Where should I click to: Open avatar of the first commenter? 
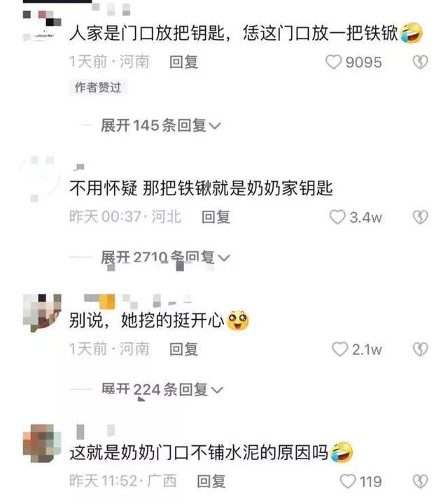point(42,27)
